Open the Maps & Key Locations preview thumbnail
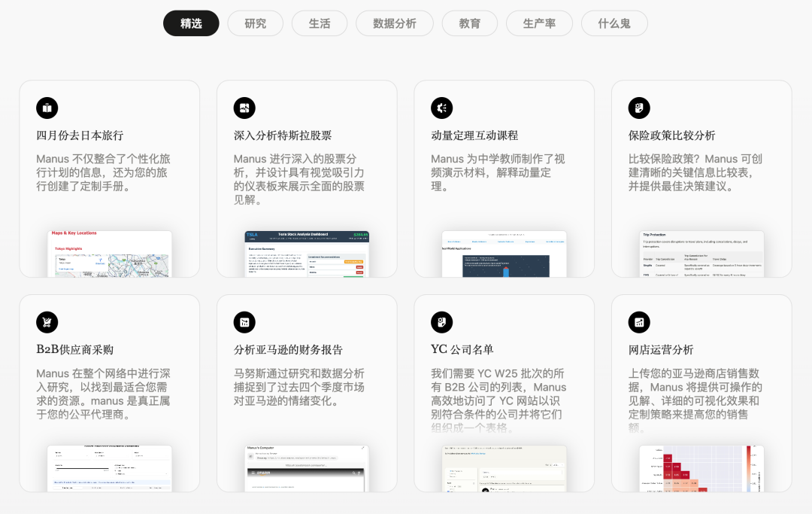 [110, 254]
